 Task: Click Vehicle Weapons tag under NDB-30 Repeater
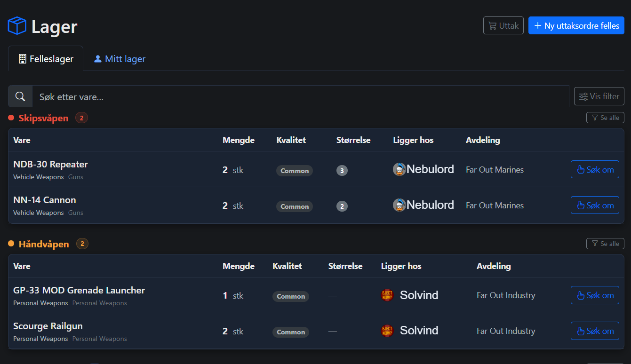click(x=38, y=177)
